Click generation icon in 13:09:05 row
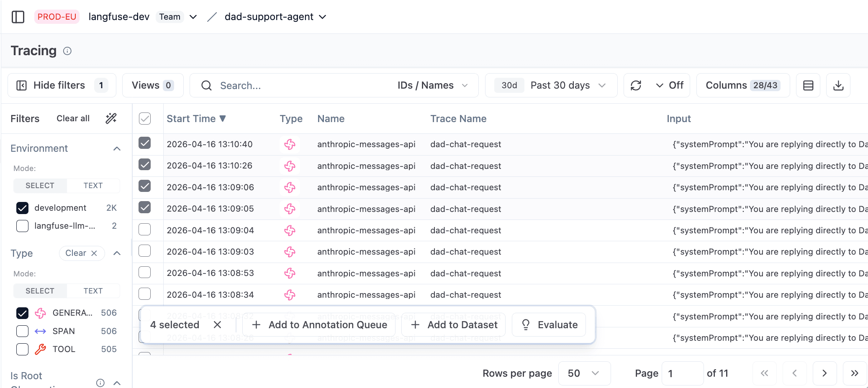Image resolution: width=868 pixels, height=388 pixels. (290, 209)
